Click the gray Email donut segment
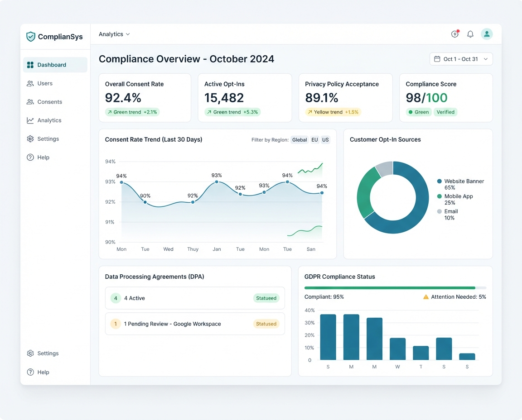 click(x=386, y=168)
